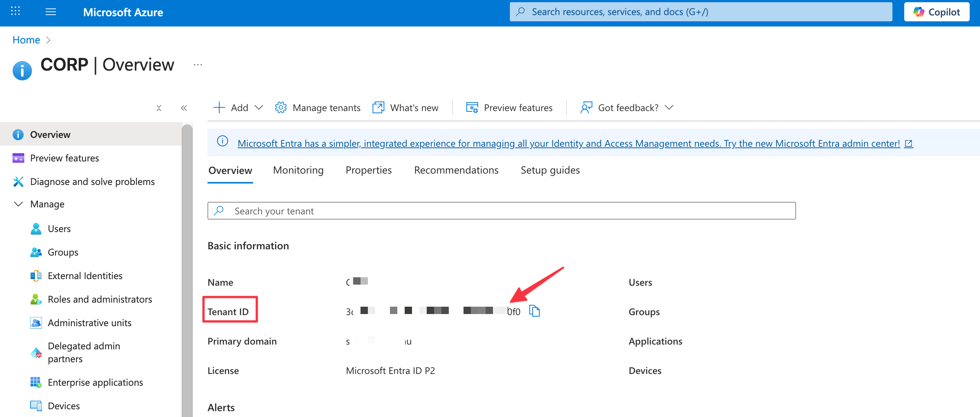The image size is (980, 417).
Task: Close the sidebar search with X
Action: pyautogui.click(x=159, y=108)
